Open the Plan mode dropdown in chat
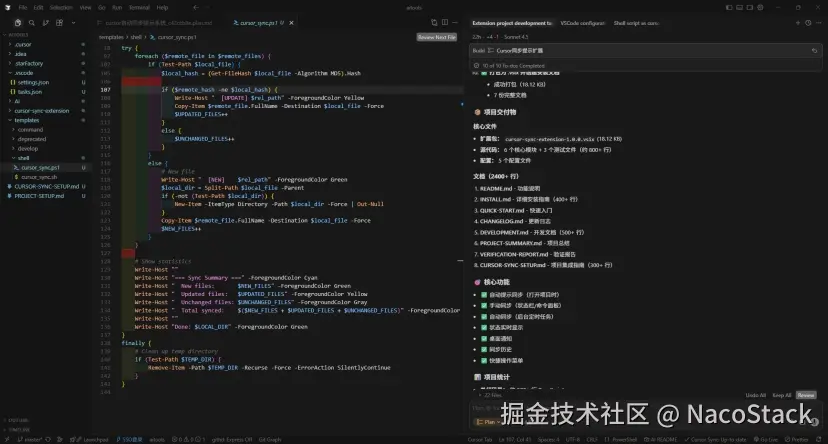Screen dimensions: 828x444 pyautogui.click(x=488, y=422)
